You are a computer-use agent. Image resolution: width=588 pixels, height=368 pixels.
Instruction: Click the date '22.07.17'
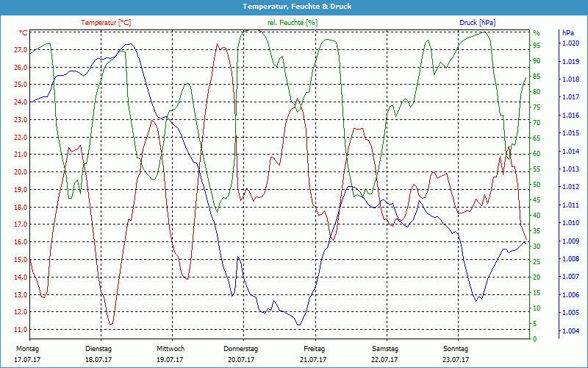(384, 359)
